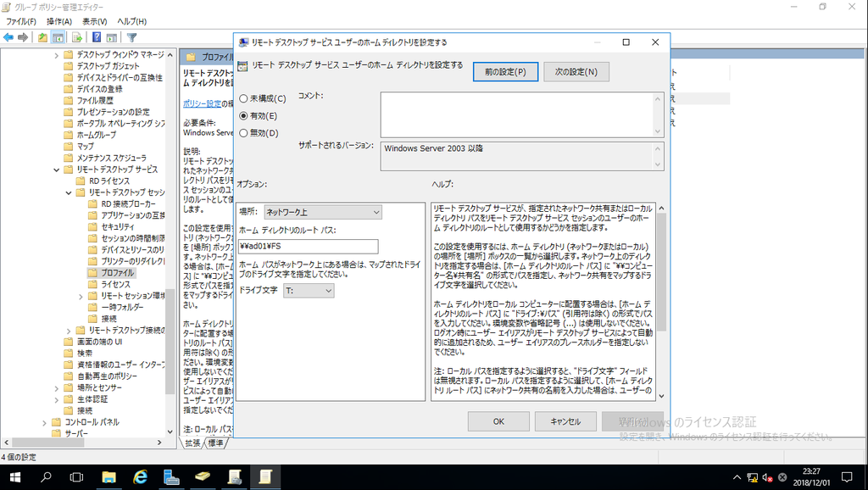Collapse the リモート デスクトップ サービス tree node

(56, 168)
